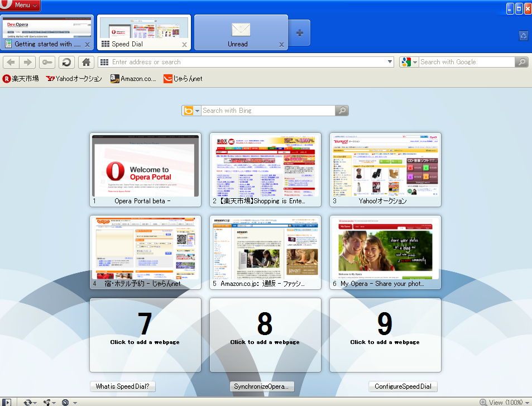Open the View (100%) zoom dropdown
The height and width of the screenshot is (406, 532).
coord(508,402)
